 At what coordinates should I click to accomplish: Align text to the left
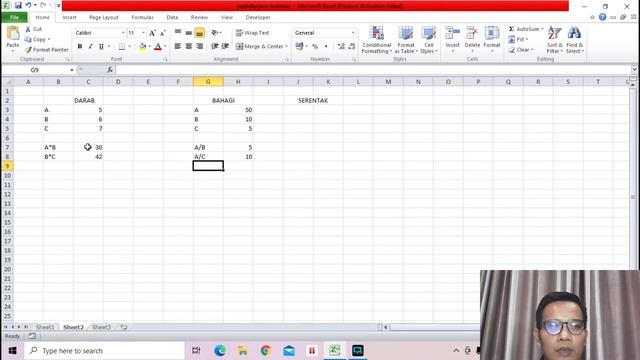[x=178, y=47]
